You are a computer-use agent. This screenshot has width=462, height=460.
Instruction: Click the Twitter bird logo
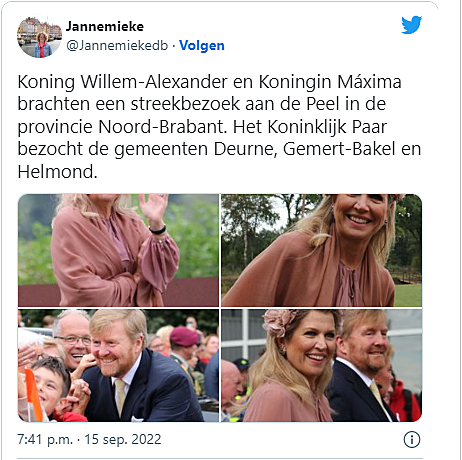click(411, 25)
